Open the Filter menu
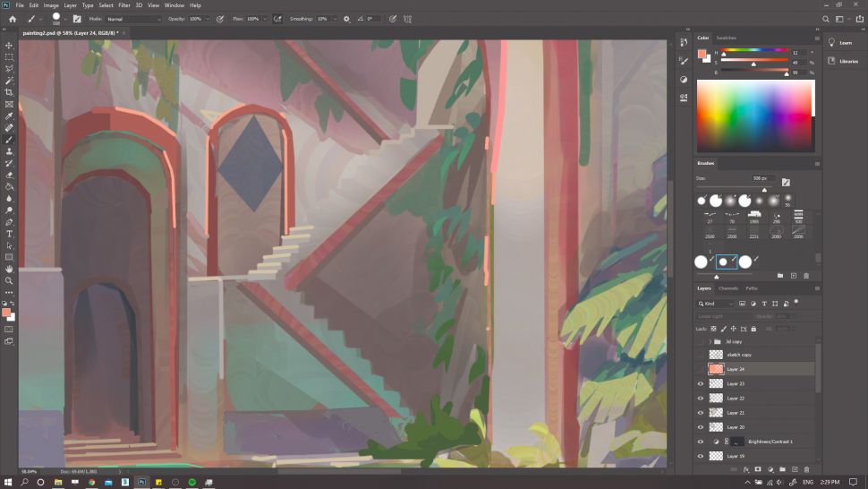 (x=123, y=5)
